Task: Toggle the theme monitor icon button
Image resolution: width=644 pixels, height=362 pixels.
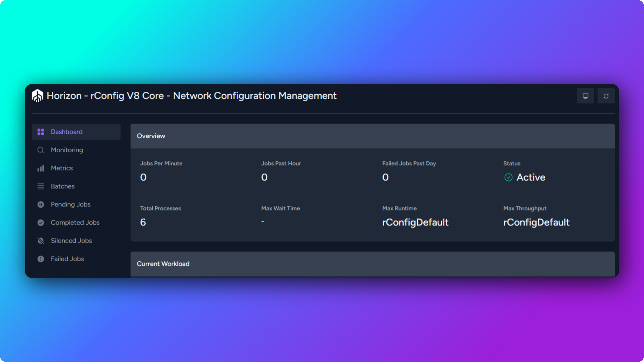Action: pos(586,96)
